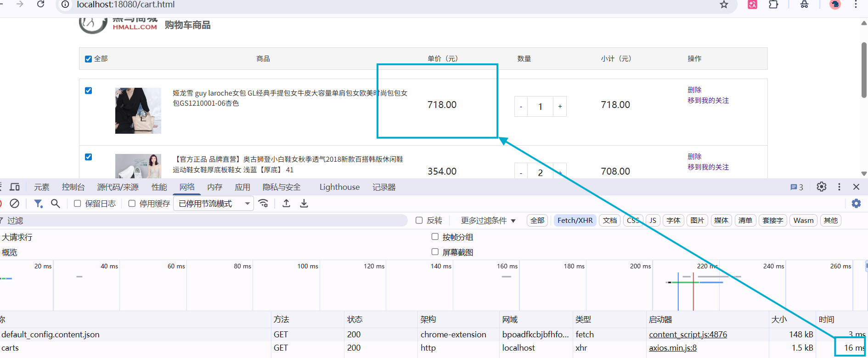Enable the 按帧分组 checkbox
868x358 pixels.
tap(435, 237)
